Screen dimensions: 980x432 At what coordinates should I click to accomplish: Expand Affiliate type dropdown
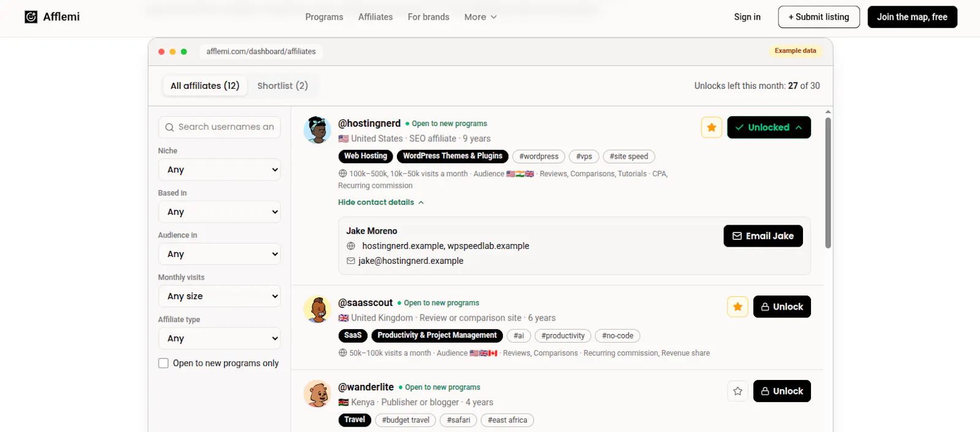pyautogui.click(x=219, y=338)
